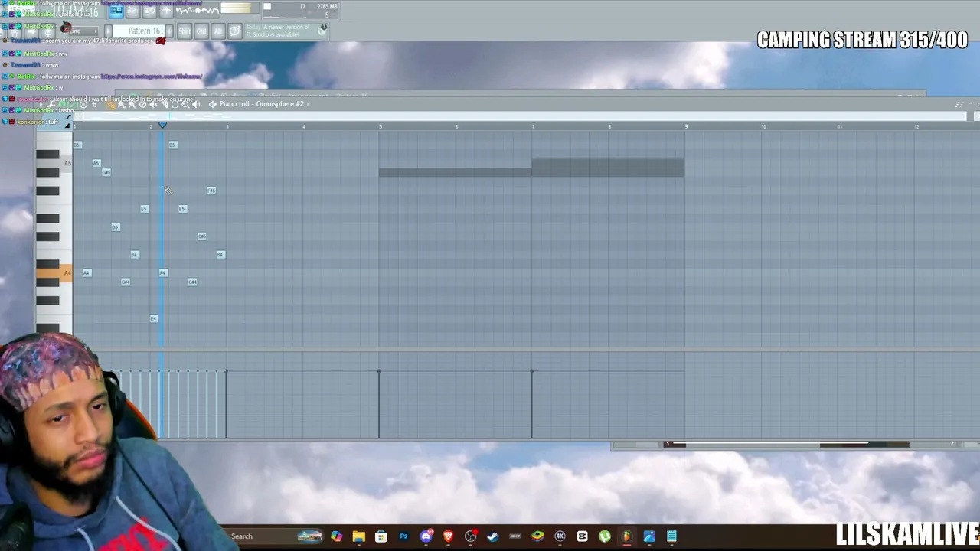This screenshot has width=980, height=551.
Task: Click the oscilloscope waveform display
Action: [198, 10]
